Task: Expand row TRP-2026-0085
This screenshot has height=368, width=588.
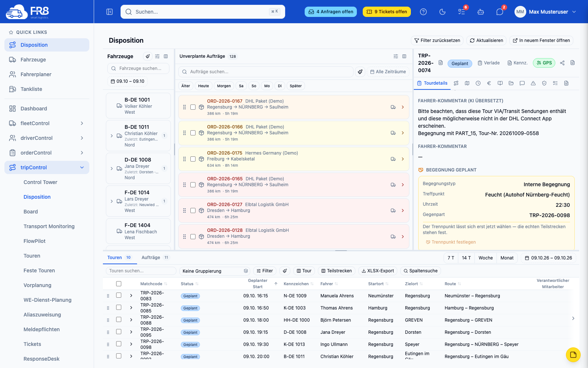Action: click(x=131, y=308)
